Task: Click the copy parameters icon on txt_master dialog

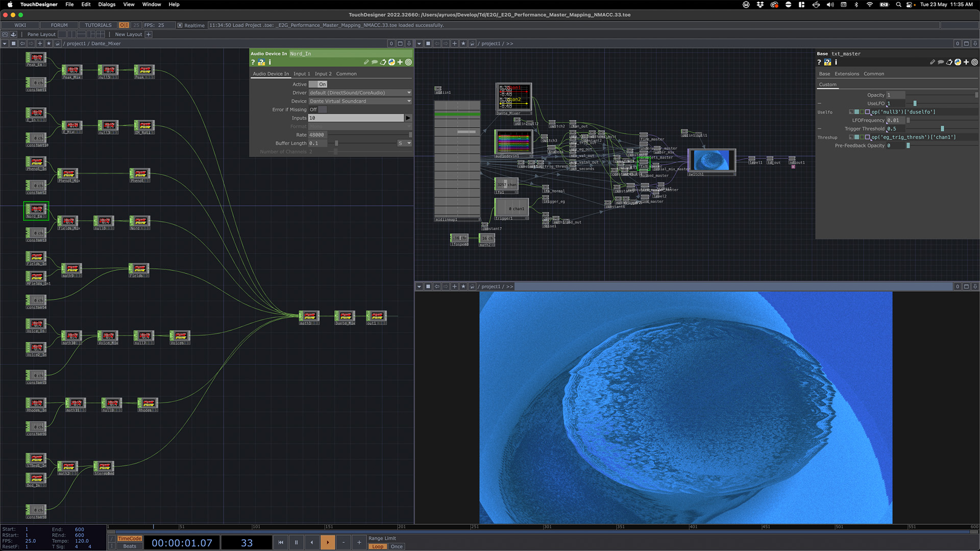Action: click(949, 62)
